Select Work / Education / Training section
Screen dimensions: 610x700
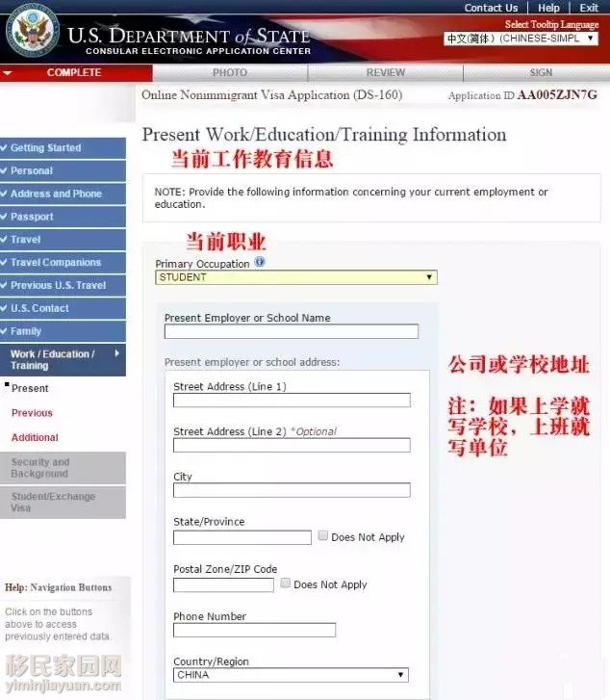[x=63, y=360]
